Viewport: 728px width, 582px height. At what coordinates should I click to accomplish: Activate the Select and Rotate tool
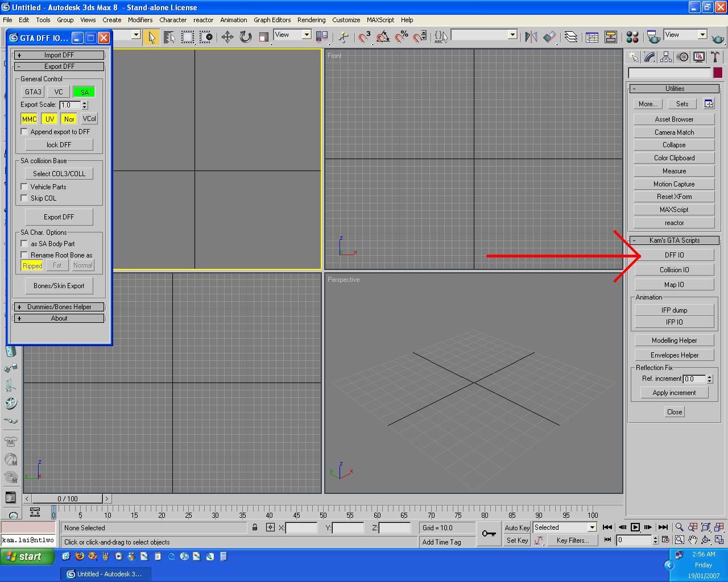coord(246,38)
